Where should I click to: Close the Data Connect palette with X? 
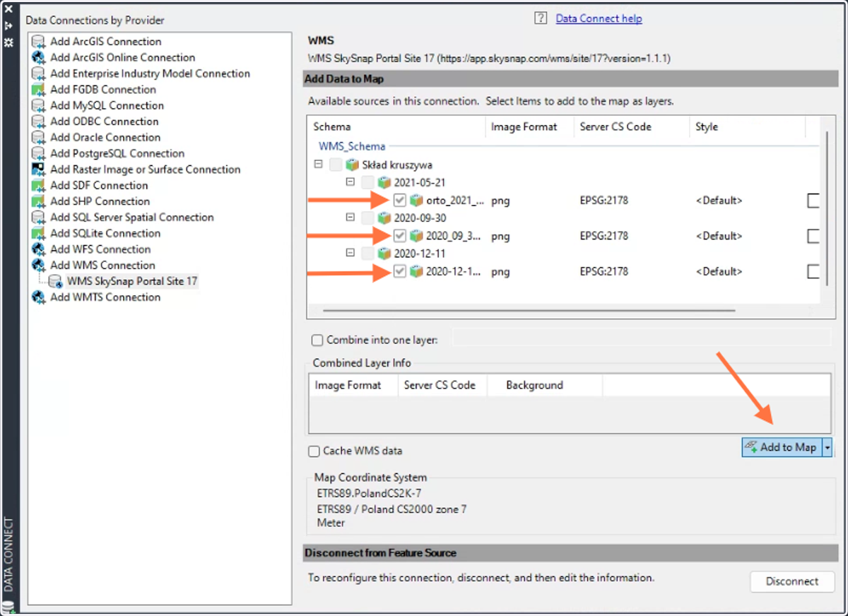pos(8,9)
